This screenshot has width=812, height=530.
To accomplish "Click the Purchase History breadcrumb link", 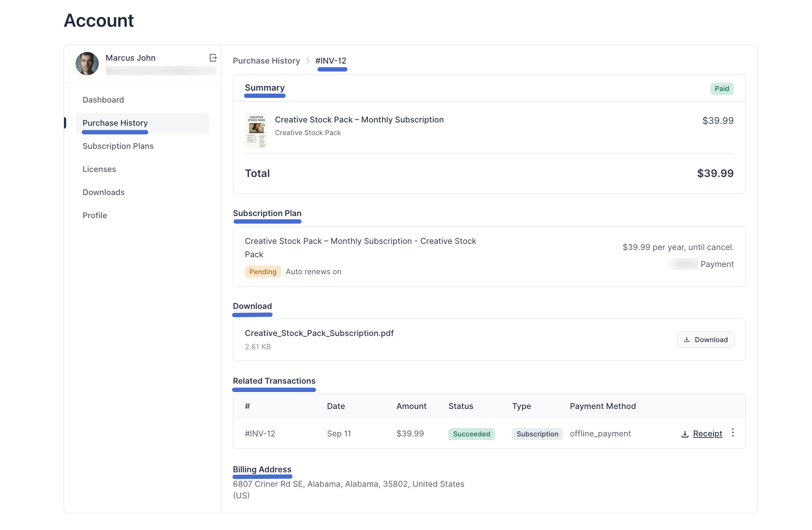I will 266,61.
